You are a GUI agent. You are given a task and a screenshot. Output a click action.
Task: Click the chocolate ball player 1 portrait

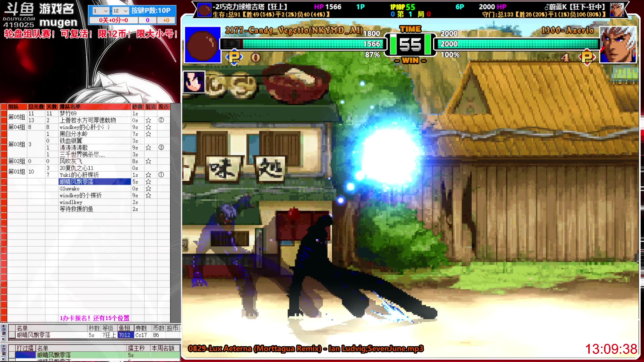pos(202,45)
